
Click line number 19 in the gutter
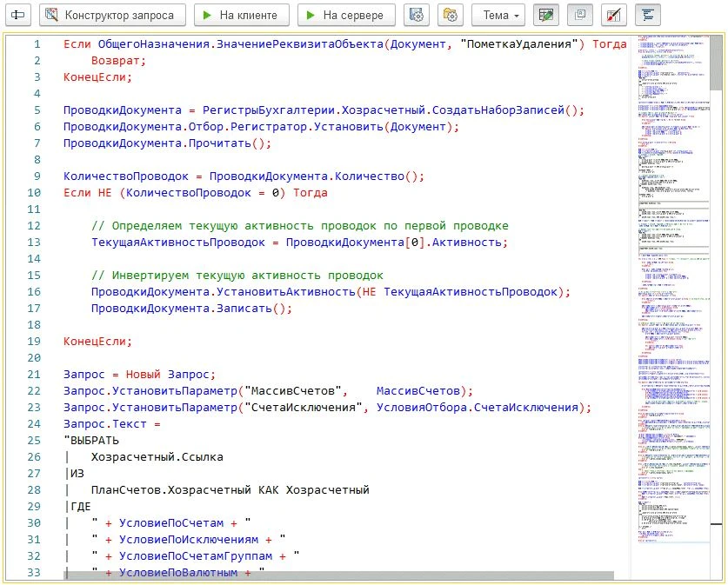[x=35, y=341]
